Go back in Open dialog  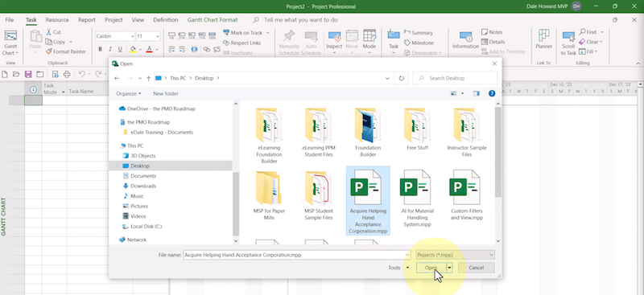[x=117, y=78]
